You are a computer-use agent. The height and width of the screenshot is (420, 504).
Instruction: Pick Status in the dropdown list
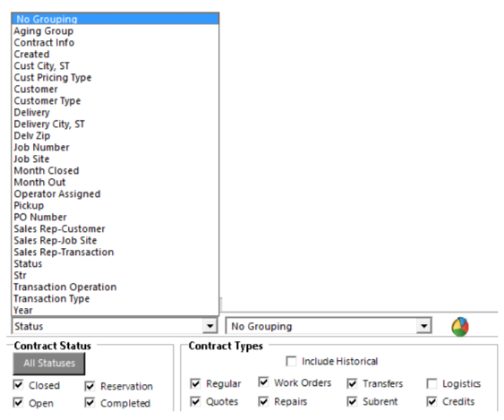(115, 263)
